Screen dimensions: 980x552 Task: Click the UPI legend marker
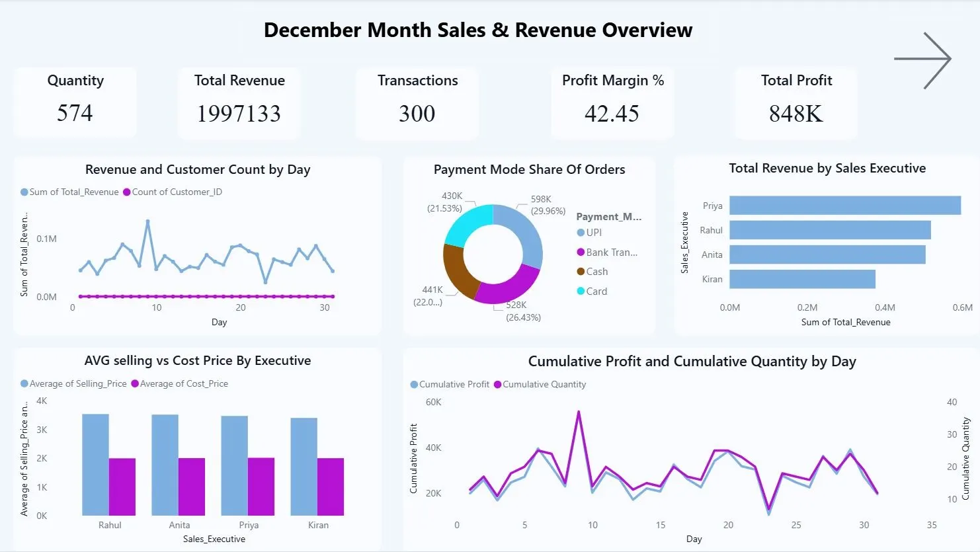pyautogui.click(x=581, y=233)
